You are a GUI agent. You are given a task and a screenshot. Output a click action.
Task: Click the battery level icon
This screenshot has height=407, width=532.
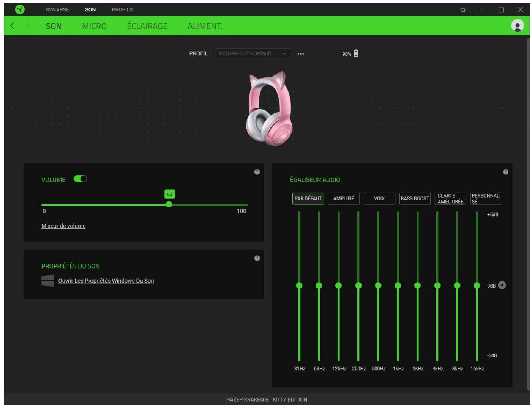pos(356,53)
